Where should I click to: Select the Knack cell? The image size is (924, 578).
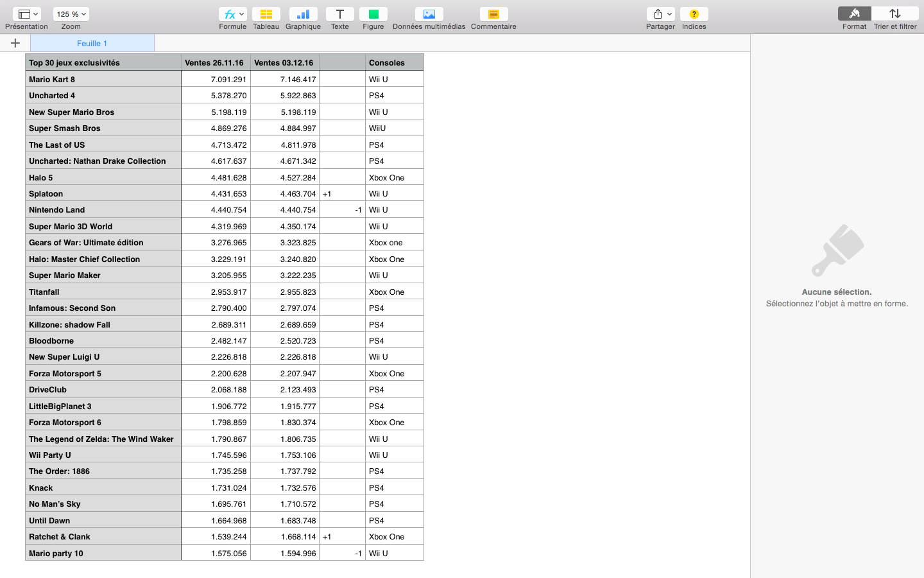[x=103, y=487]
